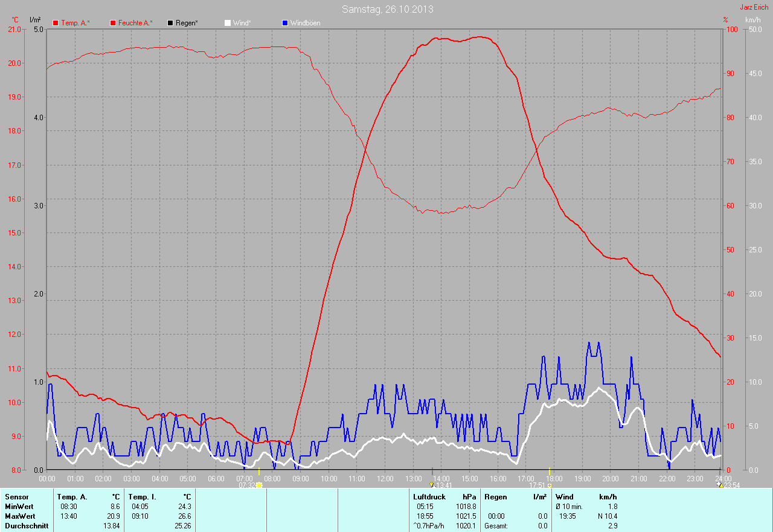The height and width of the screenshot is (532, 773).
Task: Click the pressure value 1021.5
Action: click(x=466, y=516)
